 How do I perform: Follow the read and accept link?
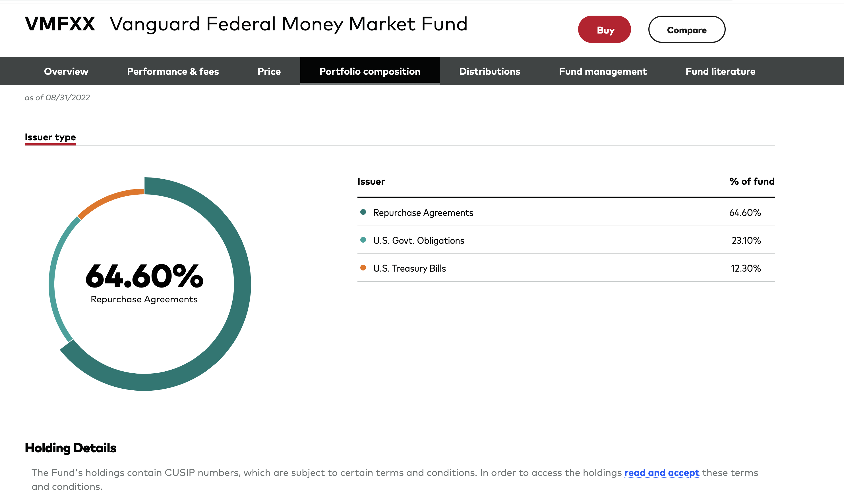click(661, 473)
